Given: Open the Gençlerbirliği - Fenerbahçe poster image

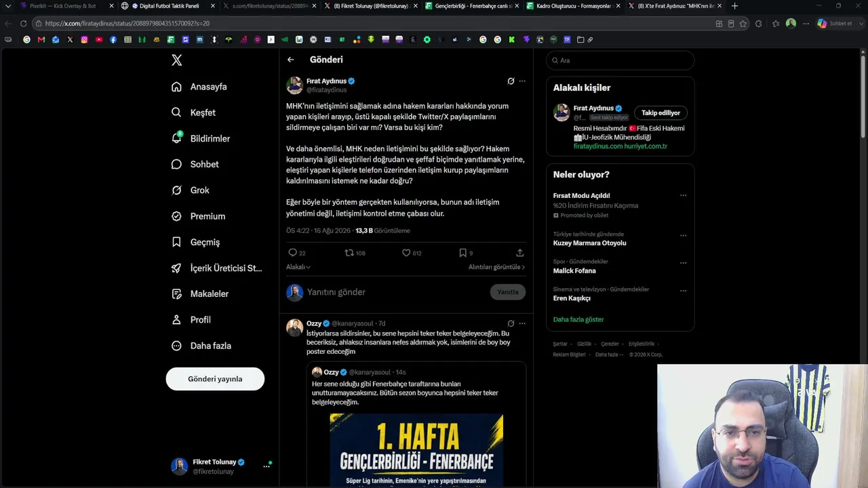Looking at the screenshot, I should [416, 450].
